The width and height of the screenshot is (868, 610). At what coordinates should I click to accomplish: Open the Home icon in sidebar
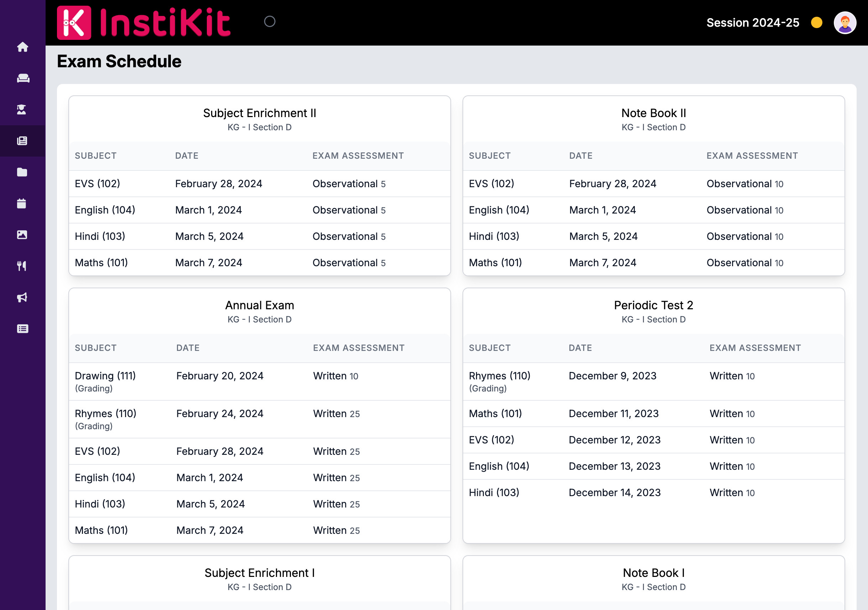coord(23,47)
